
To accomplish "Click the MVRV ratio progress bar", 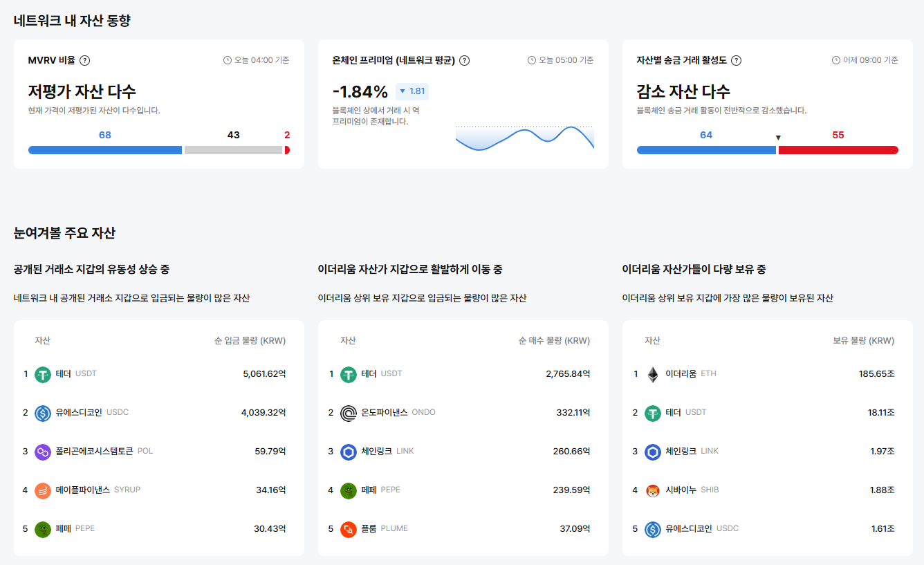I will coord(158,149).
